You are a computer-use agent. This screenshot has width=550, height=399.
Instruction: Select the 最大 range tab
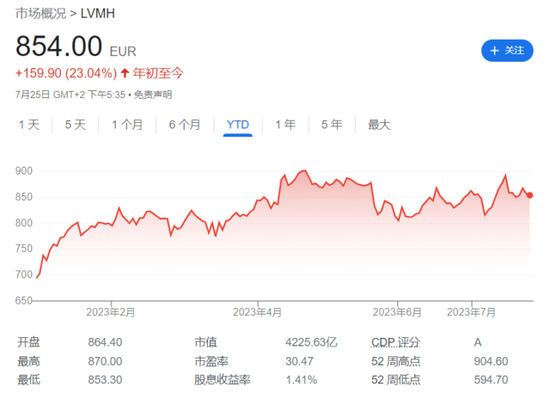379,124
